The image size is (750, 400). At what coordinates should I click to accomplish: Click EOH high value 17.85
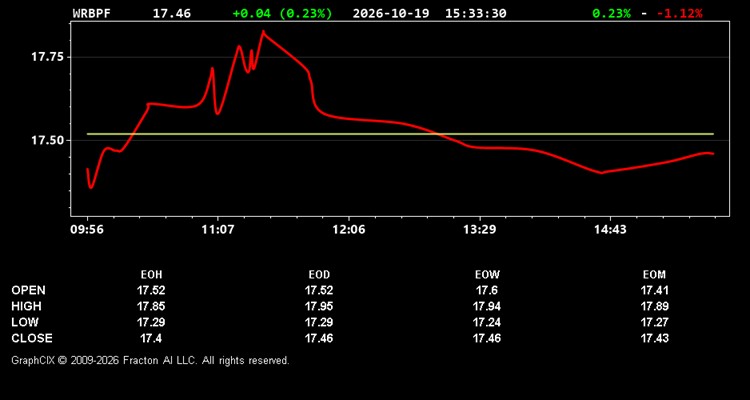pos(151,306)
